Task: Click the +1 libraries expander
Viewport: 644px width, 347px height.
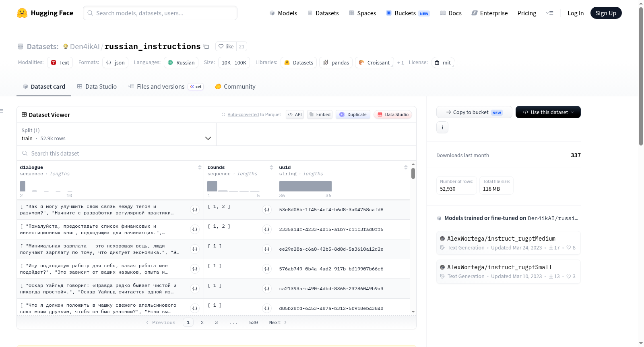Action: (400, 62)
